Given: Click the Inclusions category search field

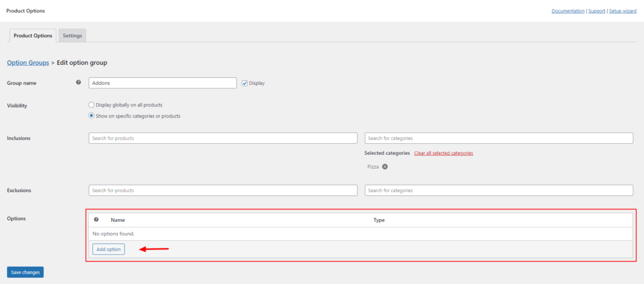Looking at the screenshot, I should pyautogui.click(x=499, y=138).
